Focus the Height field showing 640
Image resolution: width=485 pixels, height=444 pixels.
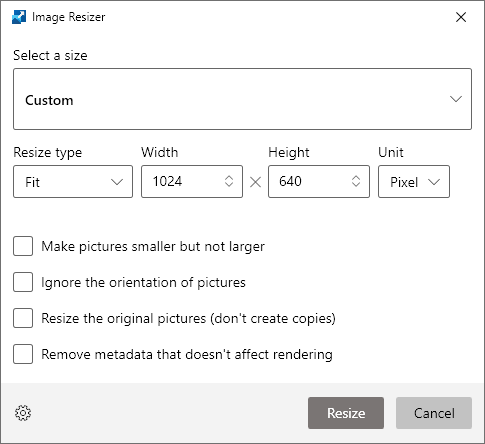tap(319, 182)
